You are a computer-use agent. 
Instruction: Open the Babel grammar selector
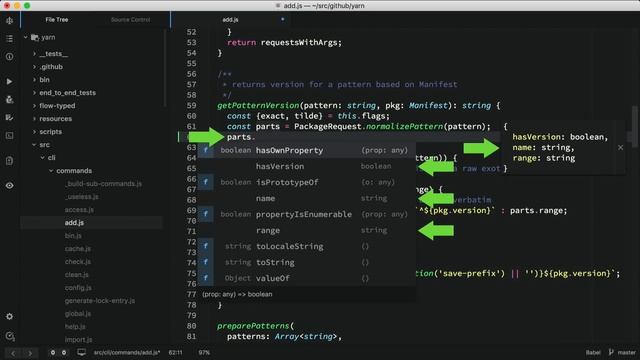point(593,352)
